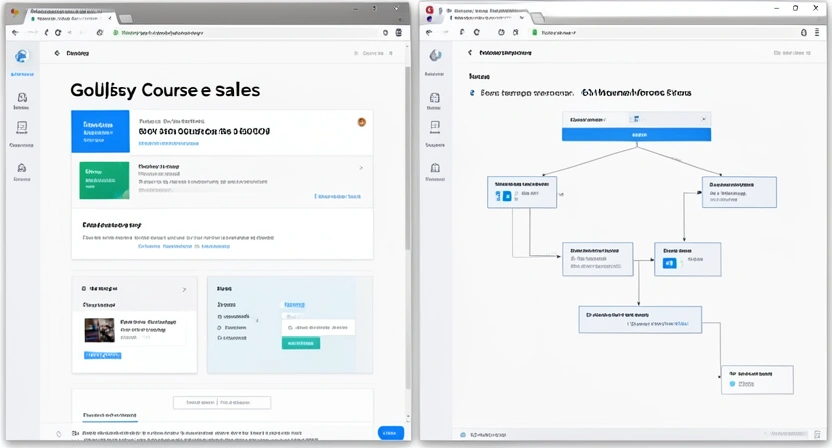
Task: Click the blue link at the green card's right
Action: (337, 196)
